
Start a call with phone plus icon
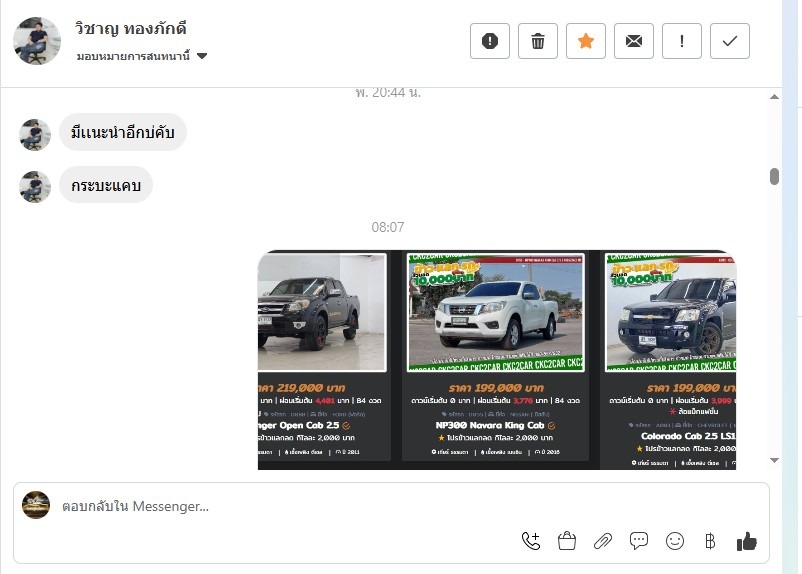pos(531,541)
